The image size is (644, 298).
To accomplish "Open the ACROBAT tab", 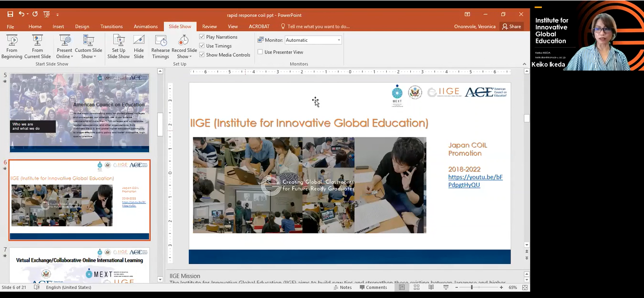I will coord(259,26).
